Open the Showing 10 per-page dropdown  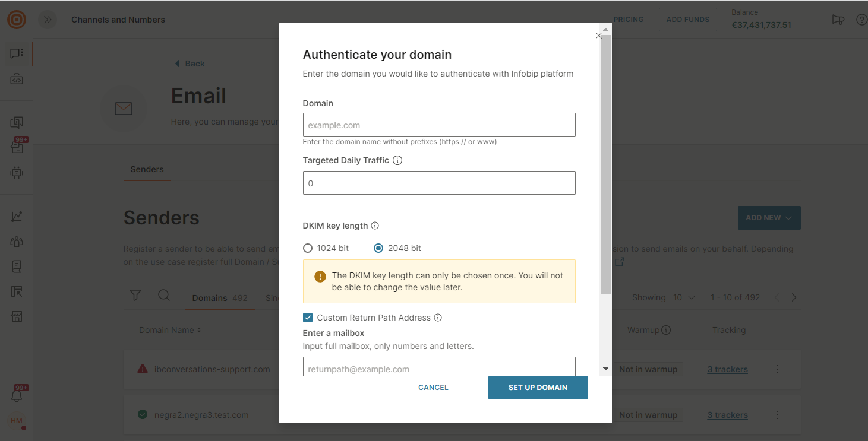[683, 297]
